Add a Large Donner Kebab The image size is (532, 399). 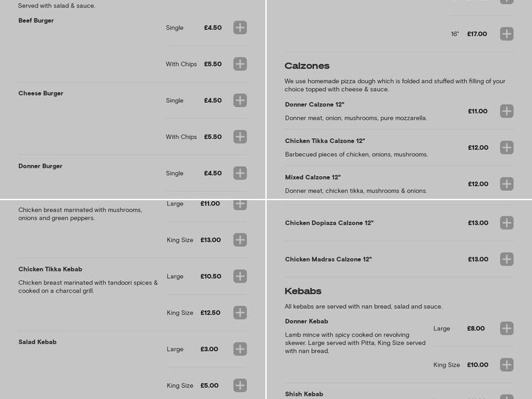click(x=507, y=329)
